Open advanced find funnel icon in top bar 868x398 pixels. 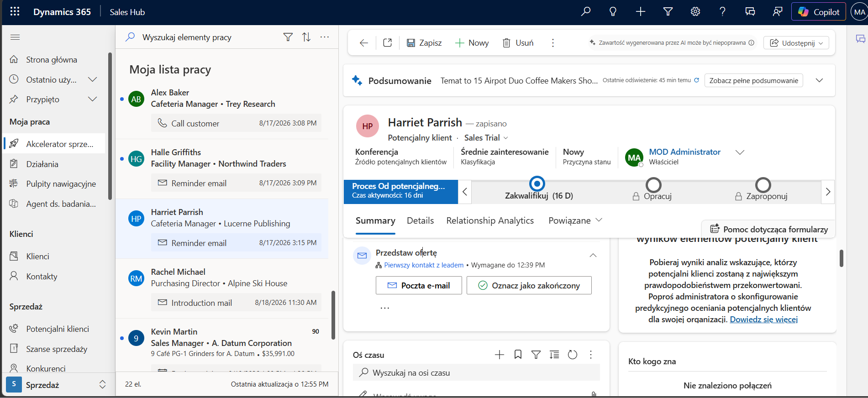668,12
